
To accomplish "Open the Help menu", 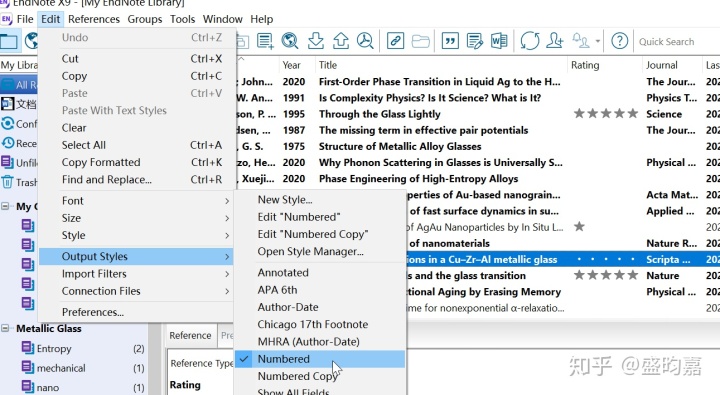I will click(262, 19).
